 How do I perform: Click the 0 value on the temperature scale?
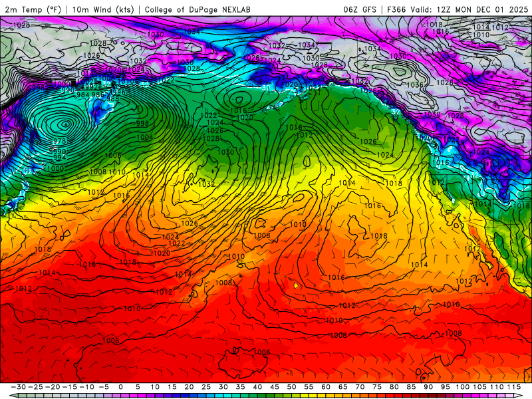(120, 387)
